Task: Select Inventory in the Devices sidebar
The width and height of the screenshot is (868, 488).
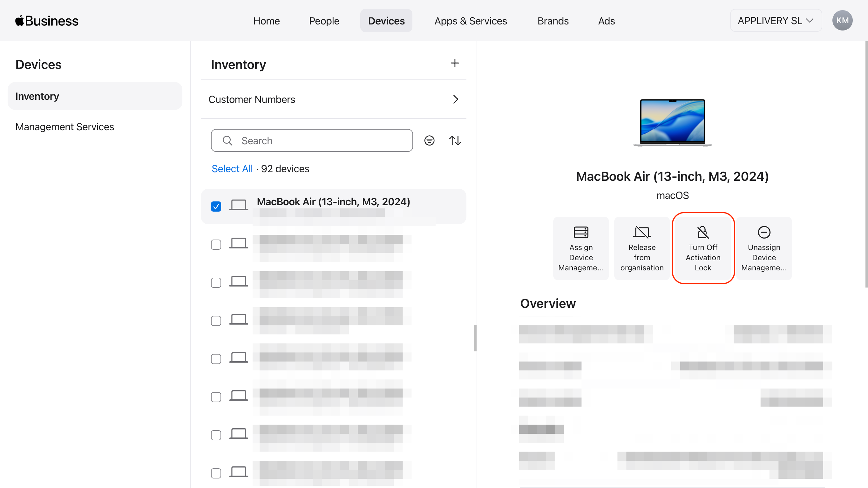Action: click(x=95, y=96)
